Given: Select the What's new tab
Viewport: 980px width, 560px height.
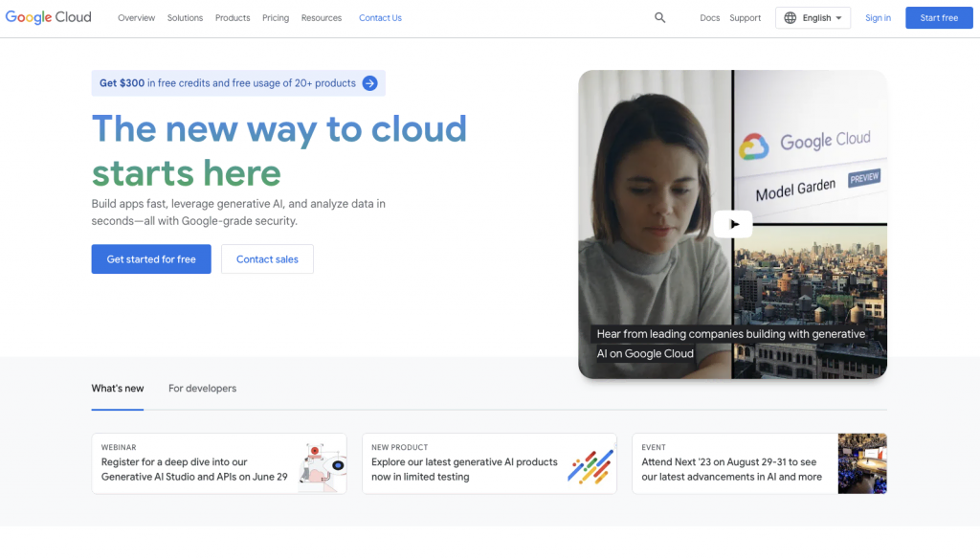Looking at the screenshot, I should (118, 389).
